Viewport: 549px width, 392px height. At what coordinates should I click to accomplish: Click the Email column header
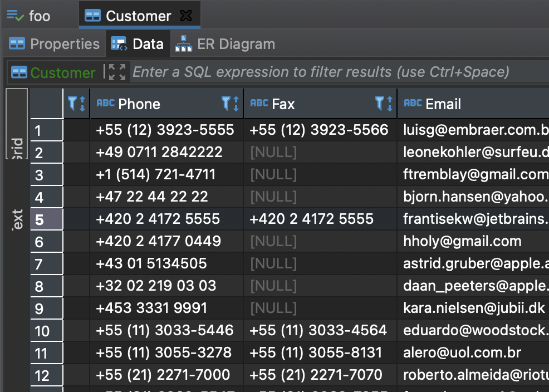pos(473,104)
